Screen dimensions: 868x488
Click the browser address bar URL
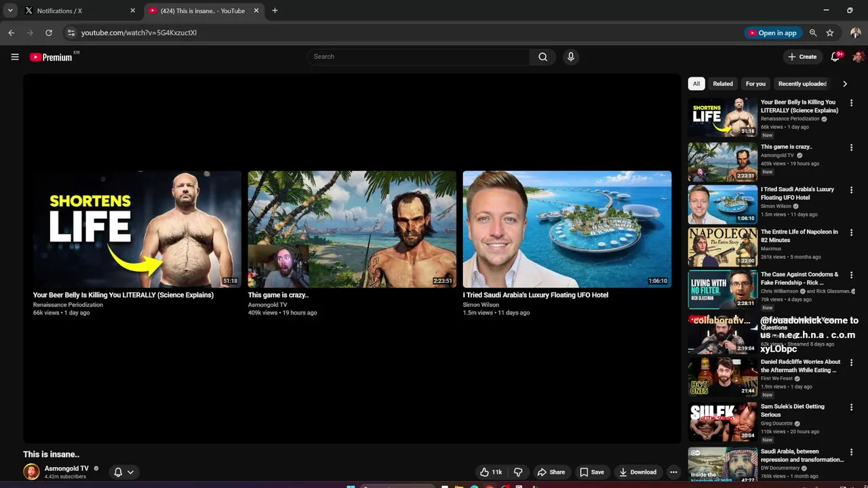tap(139, 33)
